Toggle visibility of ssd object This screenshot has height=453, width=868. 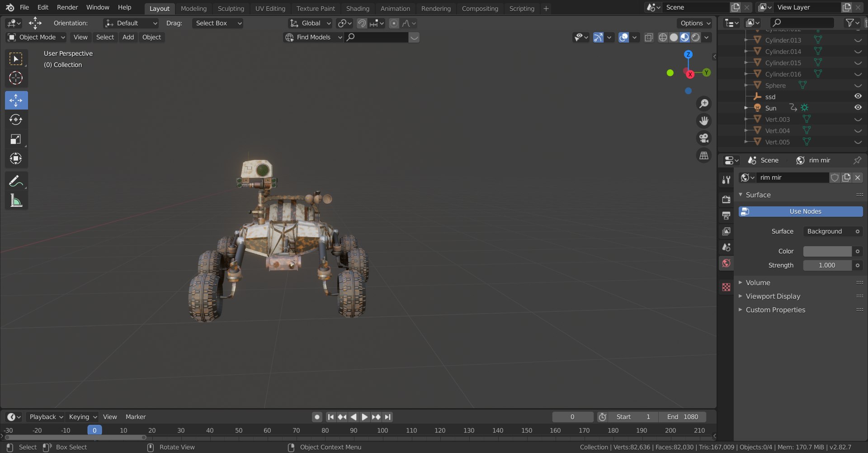(858, 96)
